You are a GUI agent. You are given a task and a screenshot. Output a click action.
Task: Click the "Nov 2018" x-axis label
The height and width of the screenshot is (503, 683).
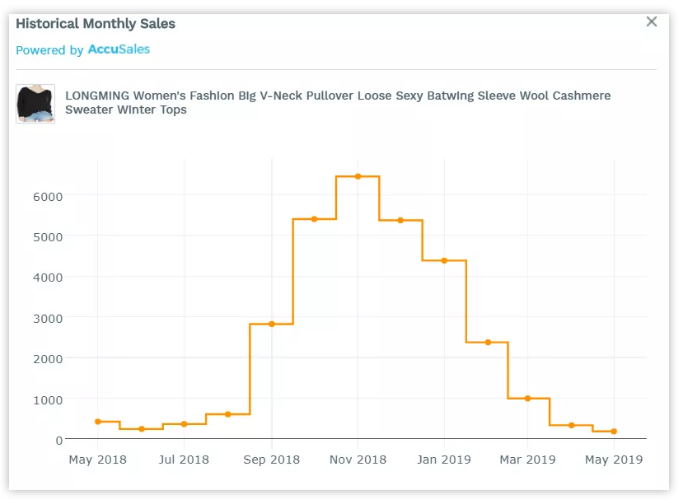click(358, 460)
